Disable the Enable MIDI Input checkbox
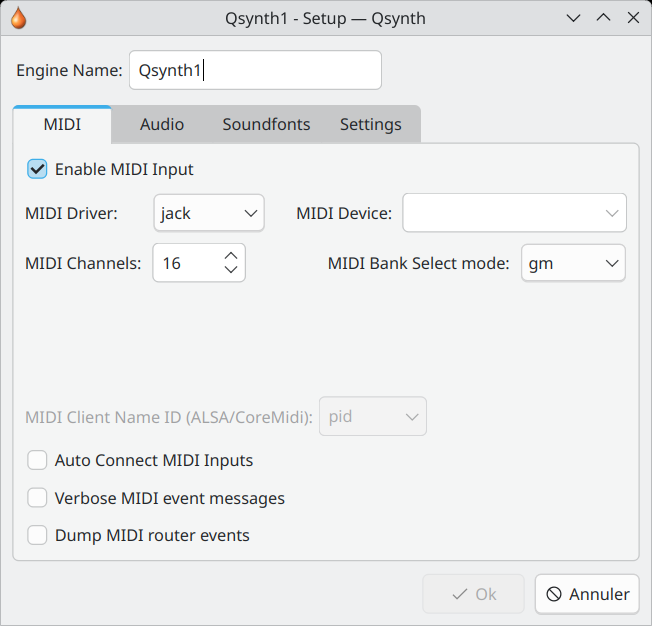 pos(37,169)
